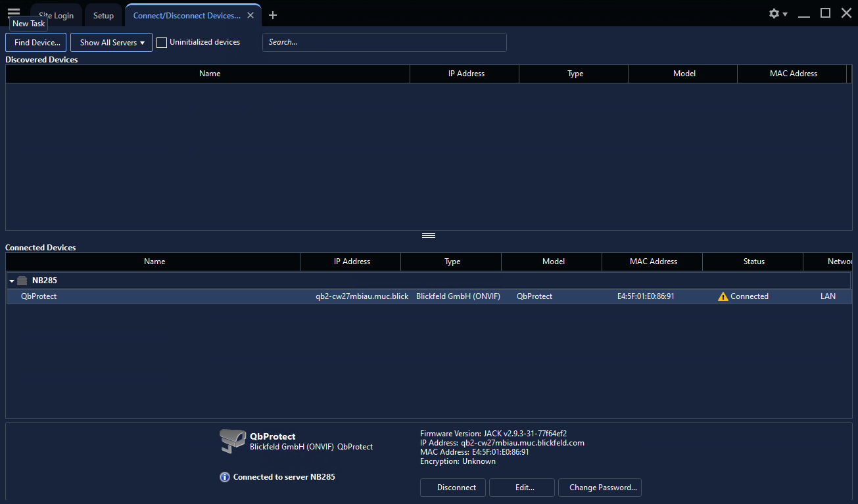Open the Edit device dialog
Screen dimensions: 858x504
(522, 488)
